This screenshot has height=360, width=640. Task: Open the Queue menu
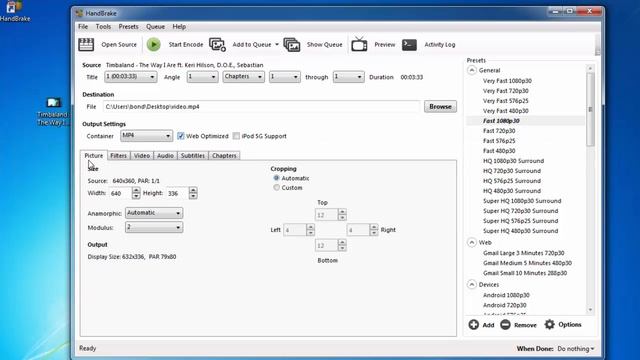tap(156, 27)
